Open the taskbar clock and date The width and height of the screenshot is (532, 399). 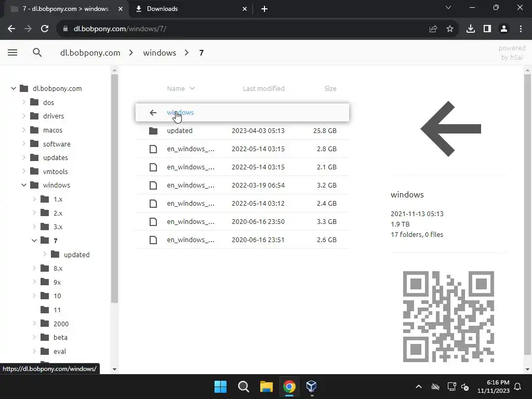(494, 387)
